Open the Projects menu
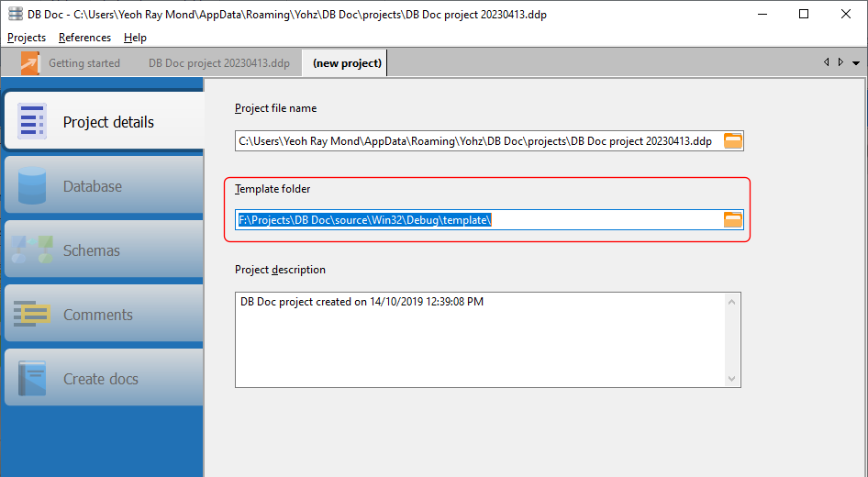 click(x=27, y=38)
